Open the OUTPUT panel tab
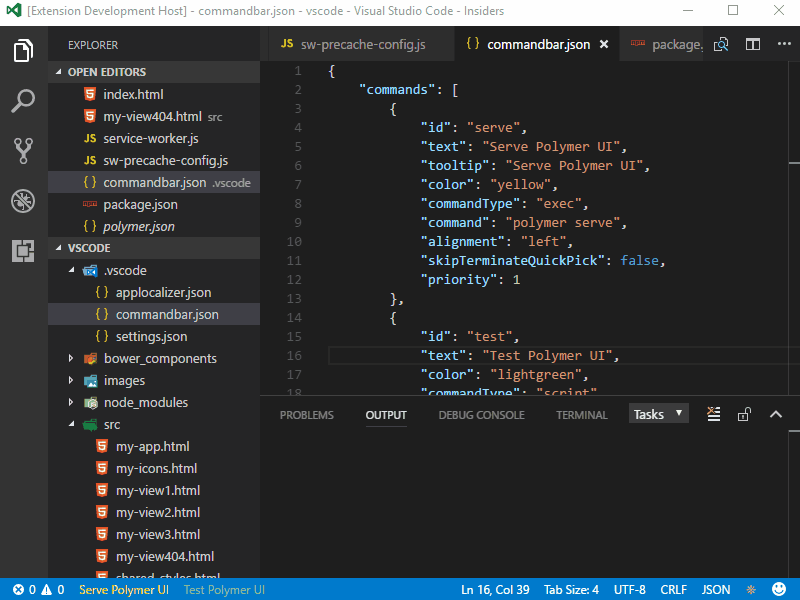 386,415
